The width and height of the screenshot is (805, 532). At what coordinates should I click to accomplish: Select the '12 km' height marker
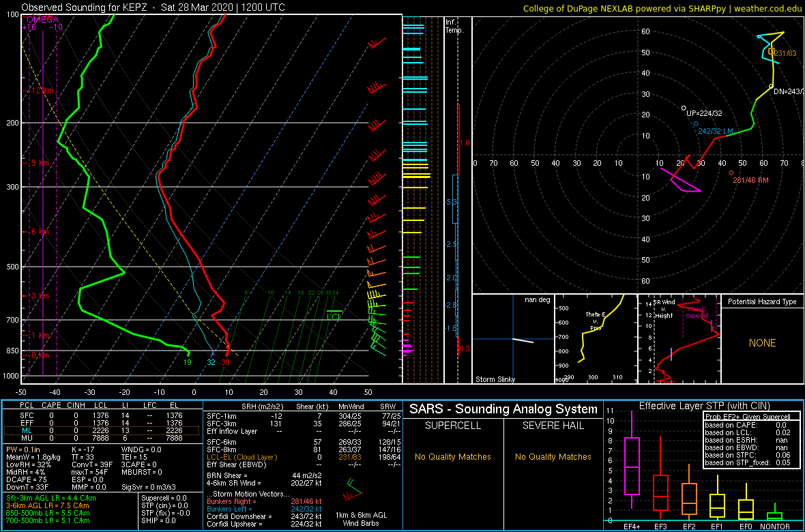coord(43,91)
